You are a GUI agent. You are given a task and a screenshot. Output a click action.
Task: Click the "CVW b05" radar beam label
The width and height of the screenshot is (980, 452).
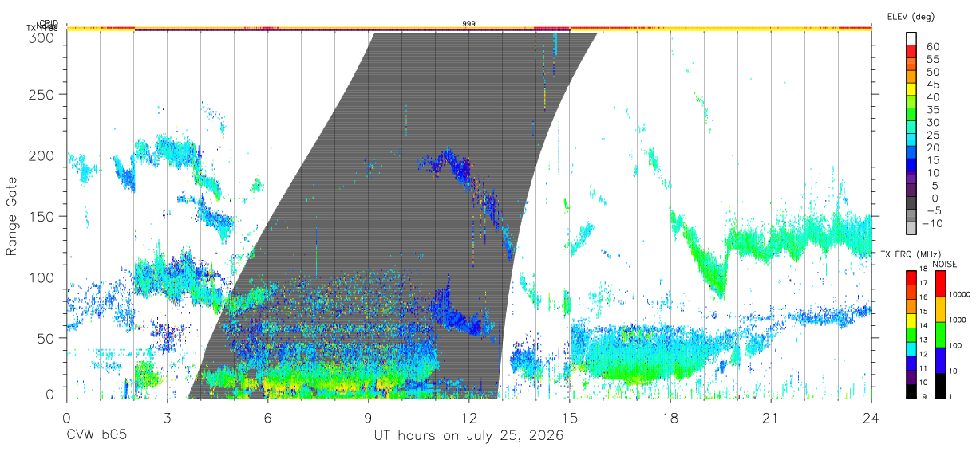tap(96, 436)
